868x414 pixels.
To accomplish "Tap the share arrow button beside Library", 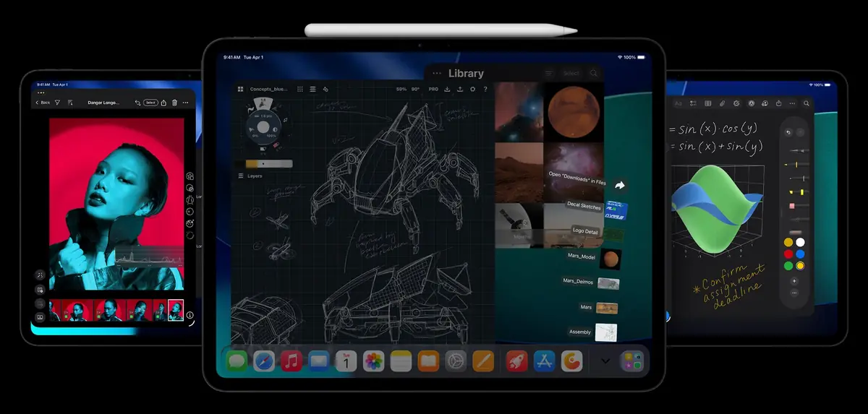I will [619, 186].
